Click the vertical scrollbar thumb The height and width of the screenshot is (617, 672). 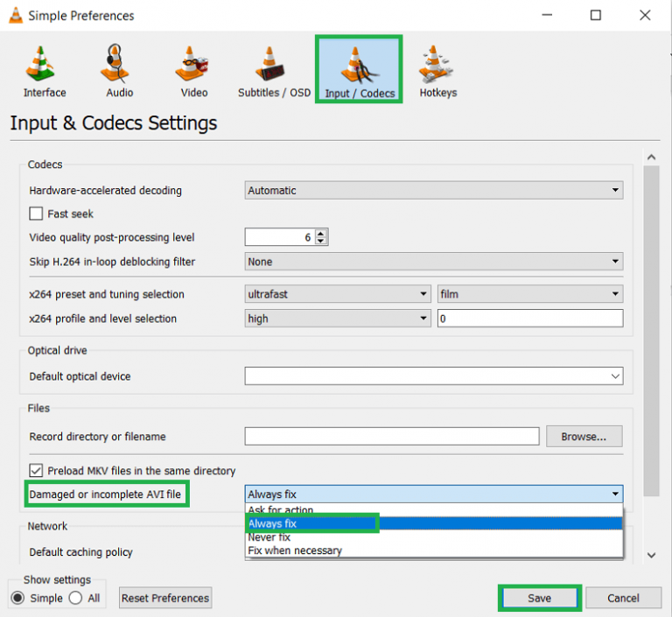(651, 331)
